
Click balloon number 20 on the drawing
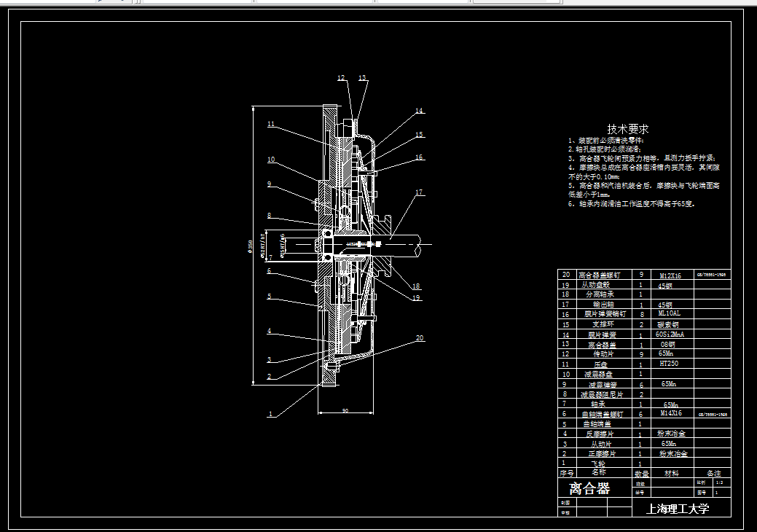[x=420, y=338]
